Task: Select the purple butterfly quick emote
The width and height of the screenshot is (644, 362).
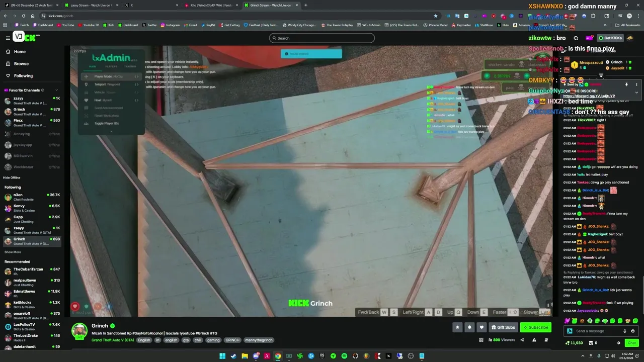Action: tap(568, 321)
